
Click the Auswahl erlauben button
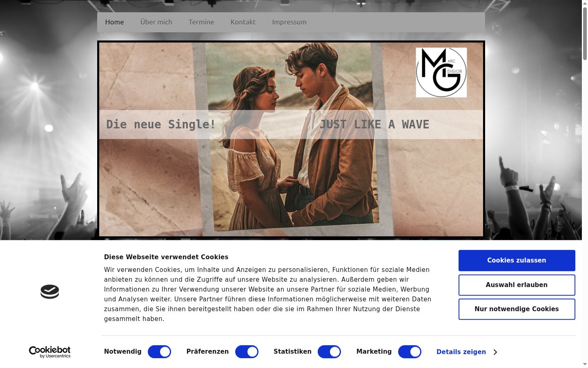(x=517, y=285)
